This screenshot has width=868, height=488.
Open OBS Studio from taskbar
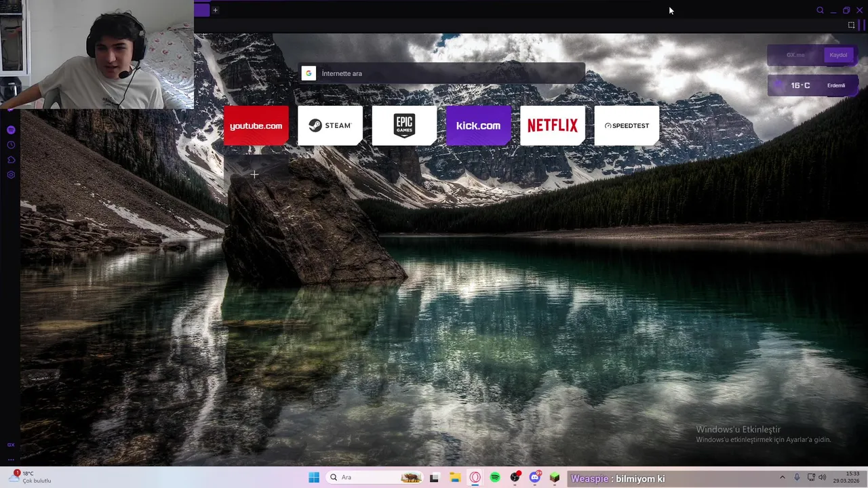point(515,477)
